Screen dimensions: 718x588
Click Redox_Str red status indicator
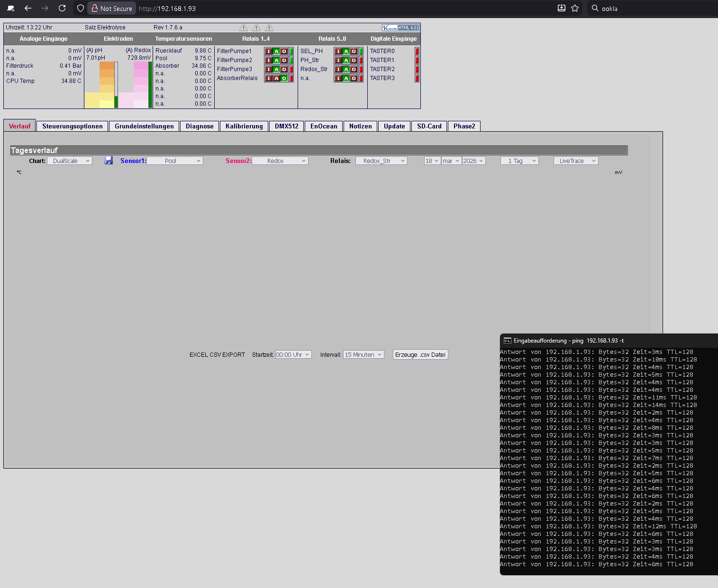click(361, 69)
